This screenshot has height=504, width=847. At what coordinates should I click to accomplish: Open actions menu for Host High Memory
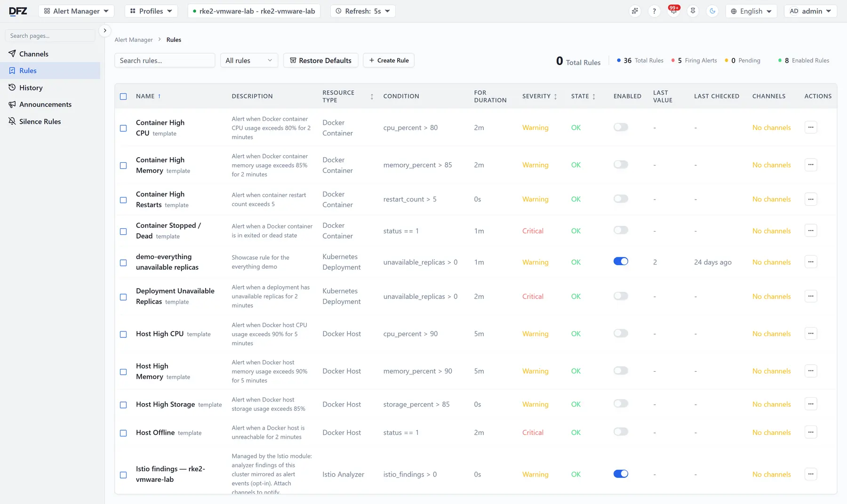[810, 371]
